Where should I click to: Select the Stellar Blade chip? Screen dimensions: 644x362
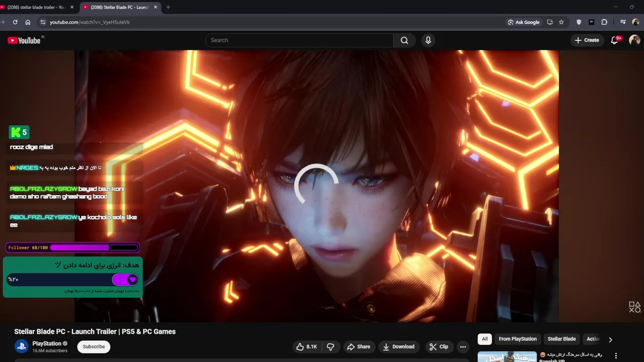pyautogui.click(x=561, y=339)
